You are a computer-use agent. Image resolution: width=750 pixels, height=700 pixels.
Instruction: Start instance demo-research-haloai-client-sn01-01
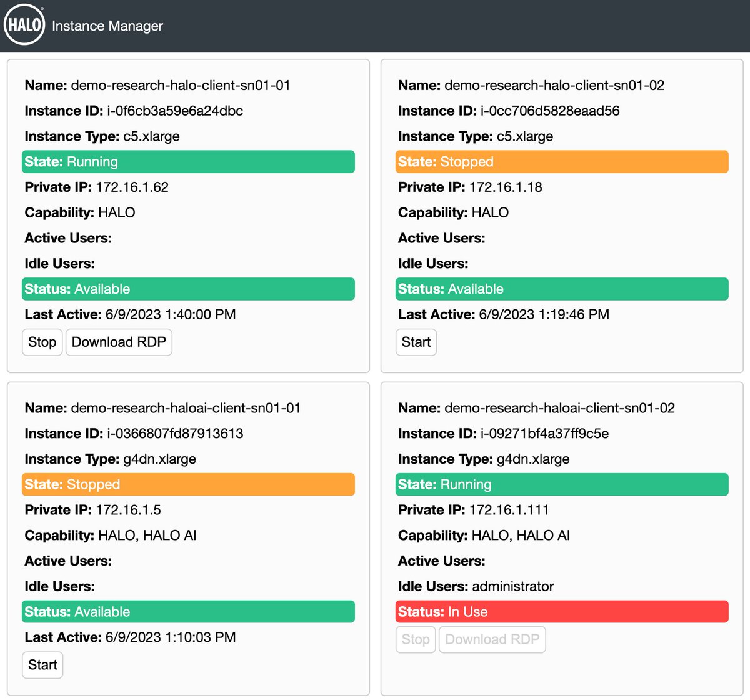click(42, 665)
